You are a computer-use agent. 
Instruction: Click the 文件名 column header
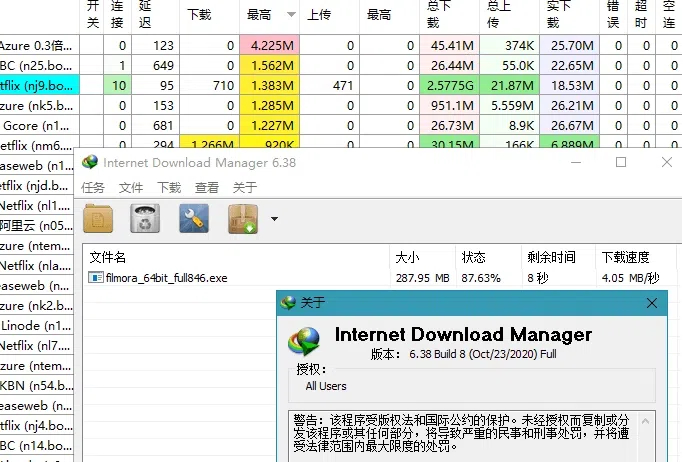[236, 257]
